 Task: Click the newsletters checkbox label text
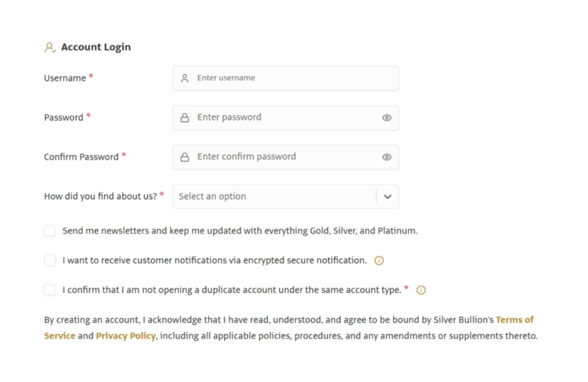pyautogui.click(x=240, y=231)
